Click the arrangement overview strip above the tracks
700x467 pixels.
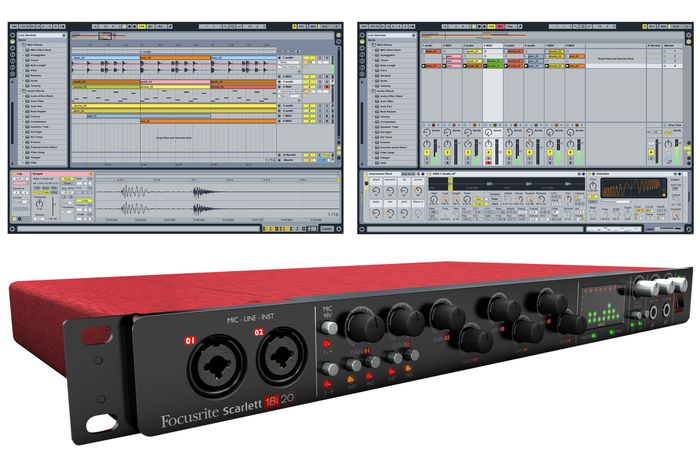203,36
